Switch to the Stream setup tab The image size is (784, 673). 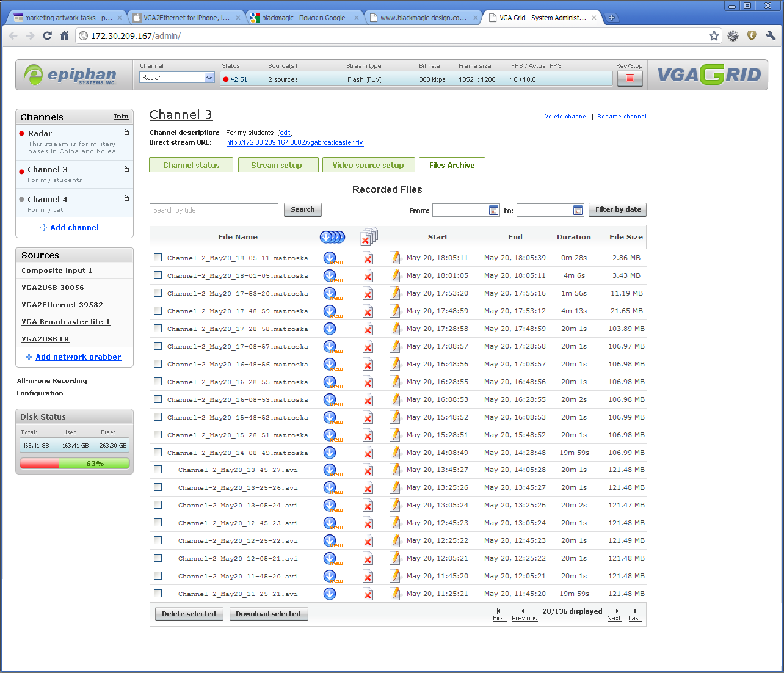277,165
